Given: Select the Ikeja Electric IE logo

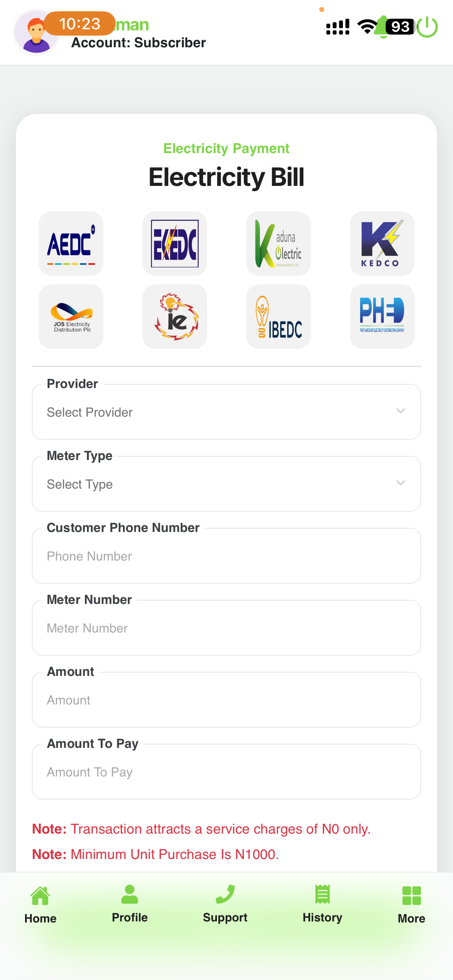Looking at the screenshot, I should click(175, 316).
